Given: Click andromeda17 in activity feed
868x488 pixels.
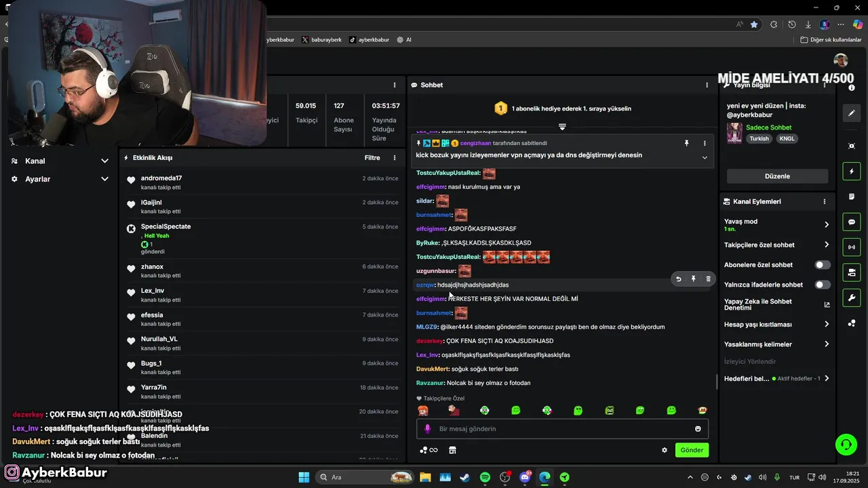Looking at the screenshot, I should (x=161, y=178).
